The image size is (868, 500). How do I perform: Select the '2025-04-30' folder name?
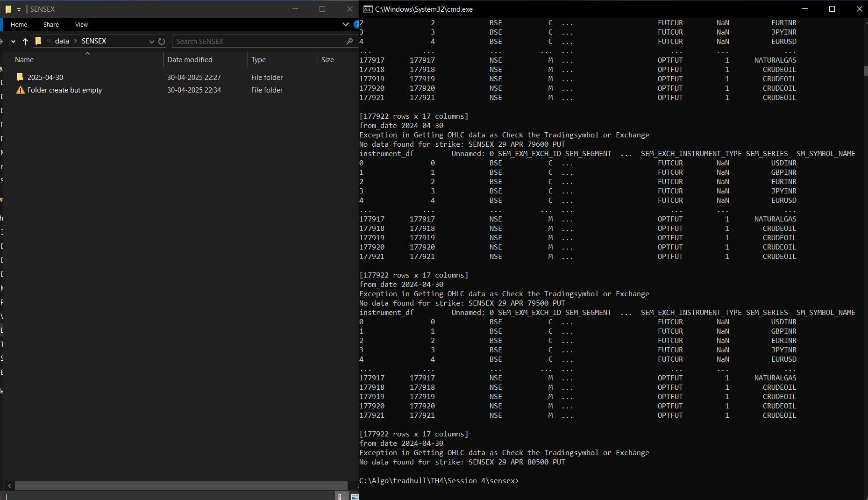coord(45,77)
